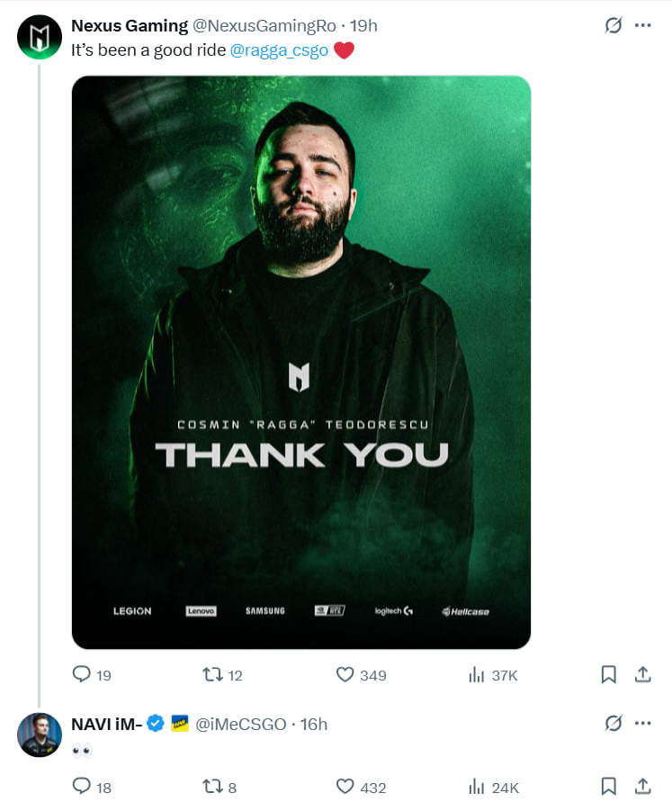Open more options on NAVI iM- reply
672x811 pixels.
point(642,723)
